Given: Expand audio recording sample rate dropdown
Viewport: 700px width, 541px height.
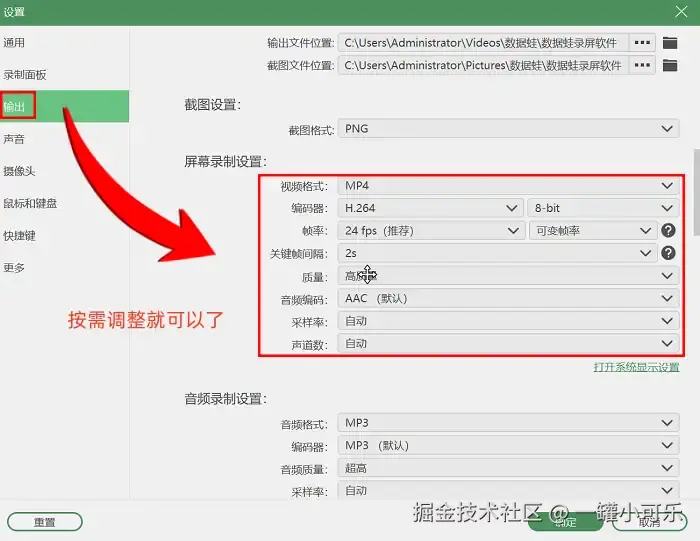Looking at the screenshot, I should (508, 490).
